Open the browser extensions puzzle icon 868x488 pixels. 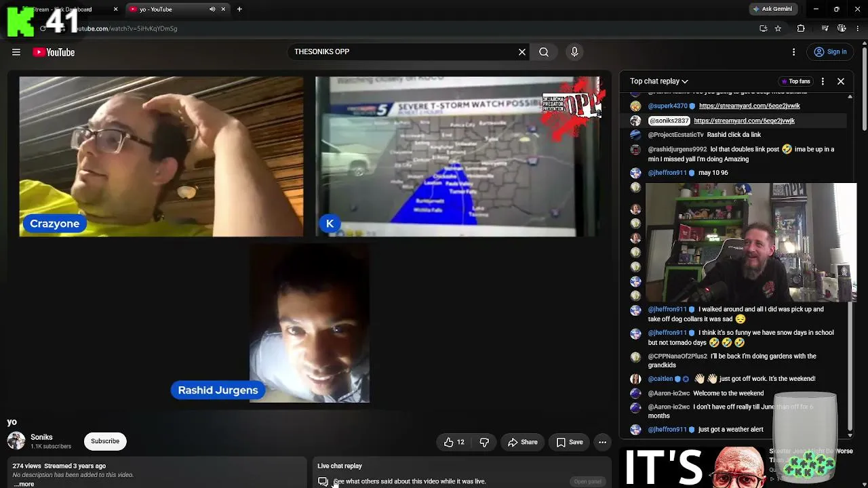[x=801, y=28]
